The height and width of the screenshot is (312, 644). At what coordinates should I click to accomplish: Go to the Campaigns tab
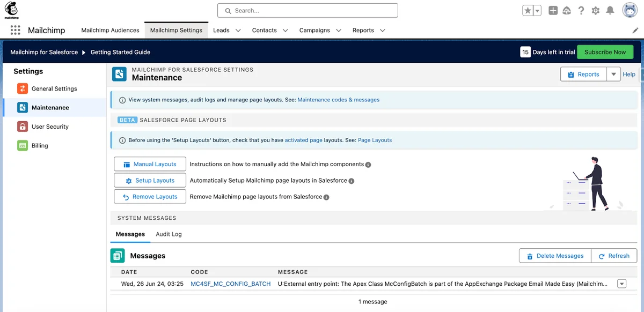pyautogui.click(x=314, y=30)
